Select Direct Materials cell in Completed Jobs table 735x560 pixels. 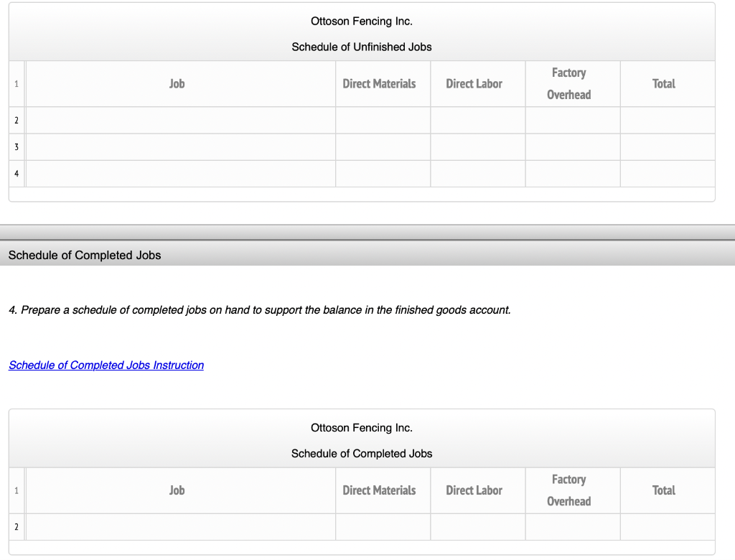[383, 527]
